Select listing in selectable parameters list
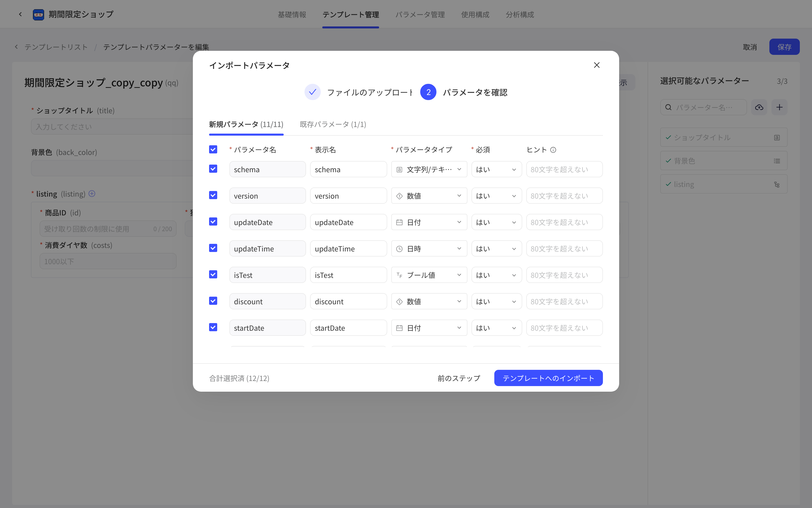This screenshot has width=812, height=508. click(x=724, y=184)
